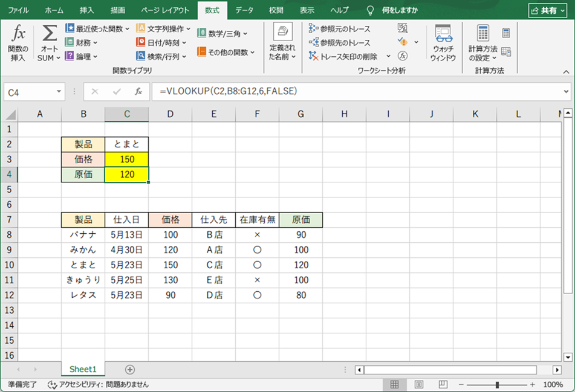
Task: Click 参照先のトレース icon
Action: (313, 42)
